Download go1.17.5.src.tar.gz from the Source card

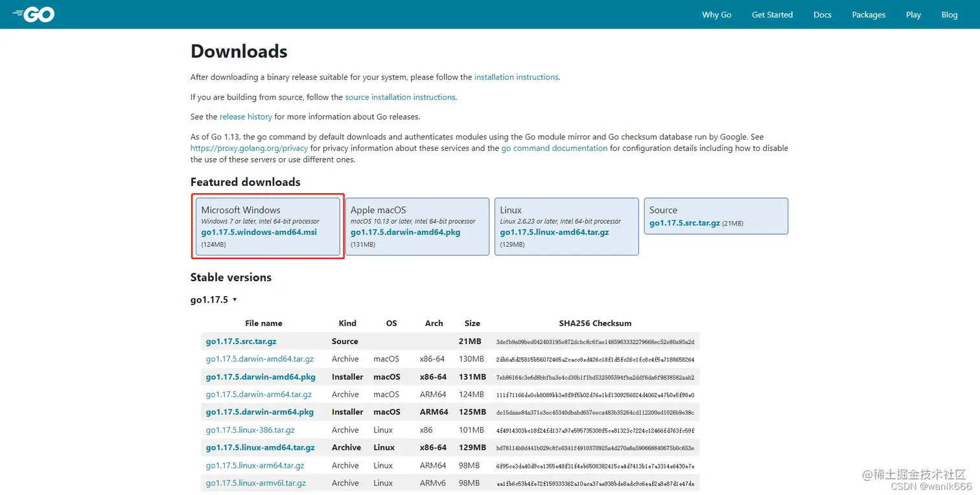tap(684, 223)
